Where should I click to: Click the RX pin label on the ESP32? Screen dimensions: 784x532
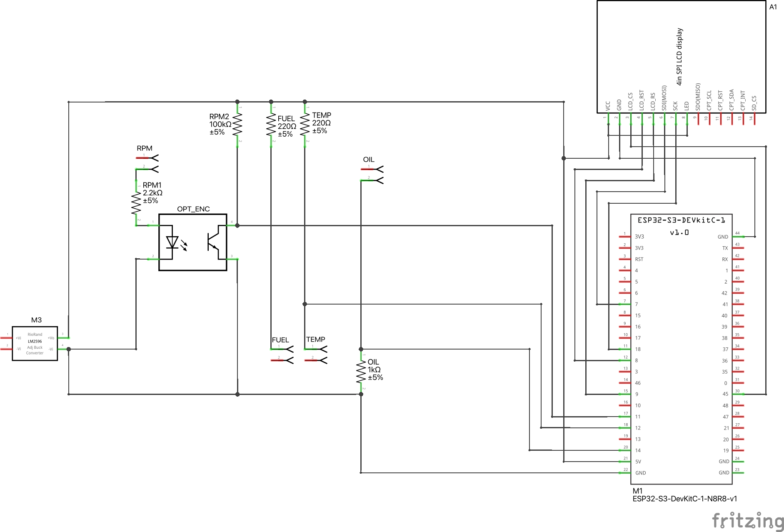[x=725, y=259]
